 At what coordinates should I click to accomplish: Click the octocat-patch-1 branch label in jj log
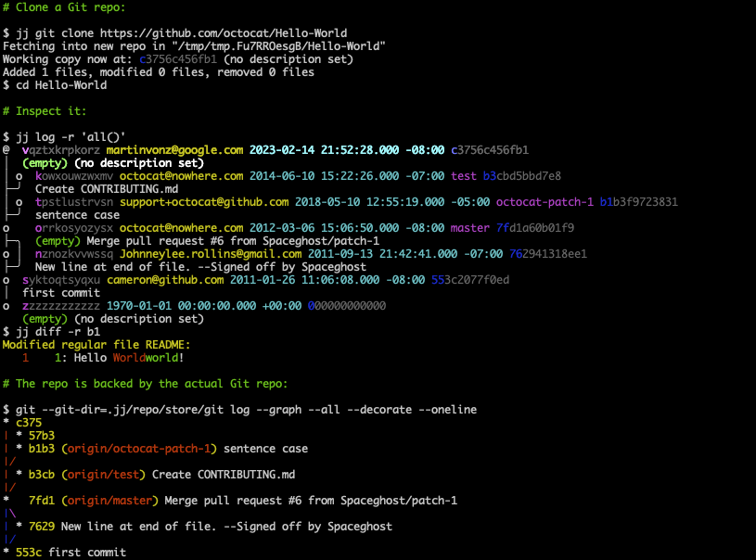coord(545,202)
